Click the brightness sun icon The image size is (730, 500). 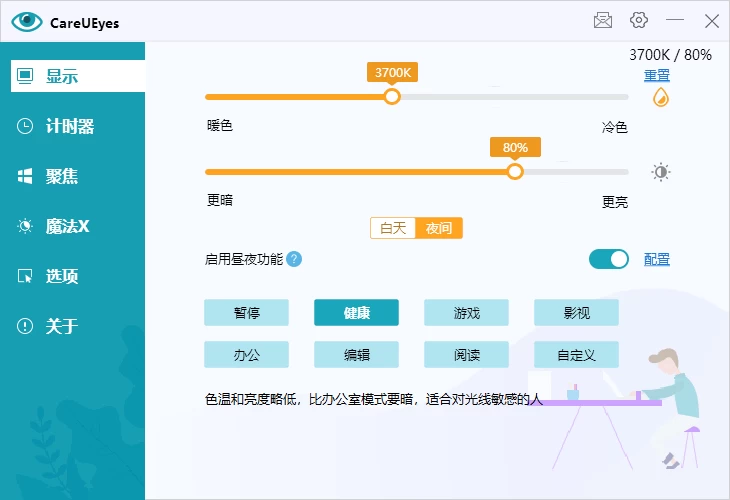tap(661, 172)
